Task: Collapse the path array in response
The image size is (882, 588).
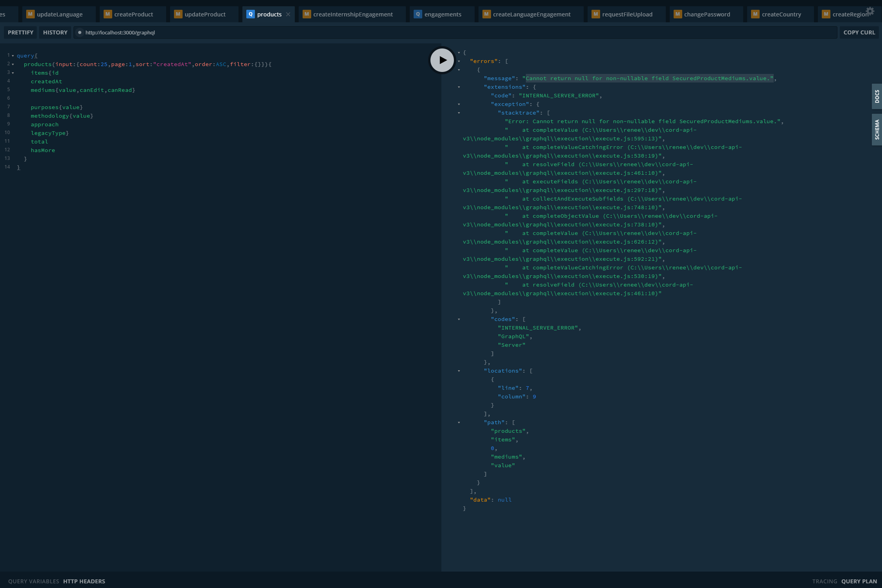Action: coord(459,423)
